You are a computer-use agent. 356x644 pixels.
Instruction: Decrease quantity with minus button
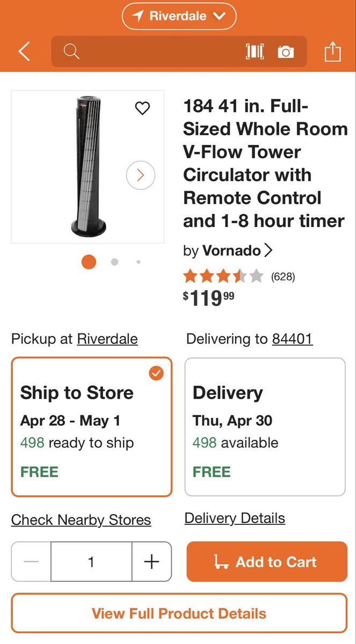(31, 561)
